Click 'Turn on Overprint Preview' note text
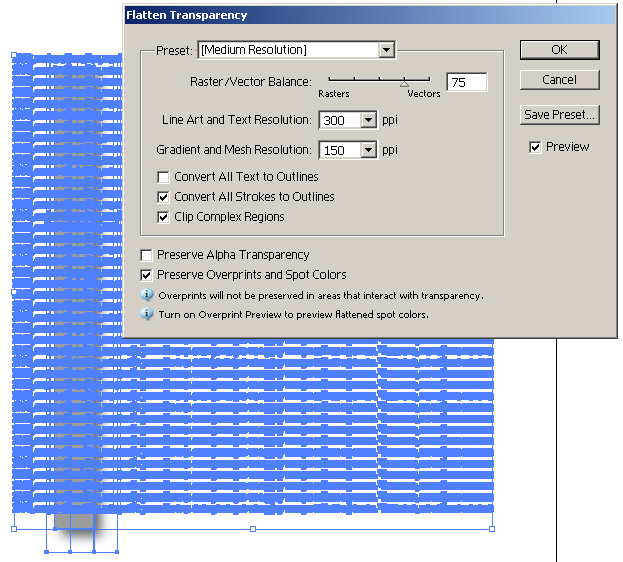 tap(294, 315)
